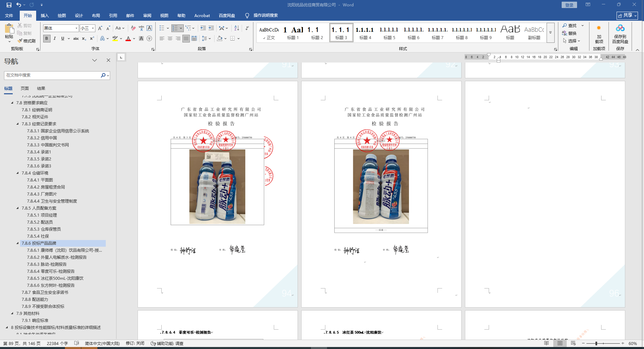Screen dimensions: 644x349
Task: Open the add-ins (加载项) button
Action: click(599, 34)
